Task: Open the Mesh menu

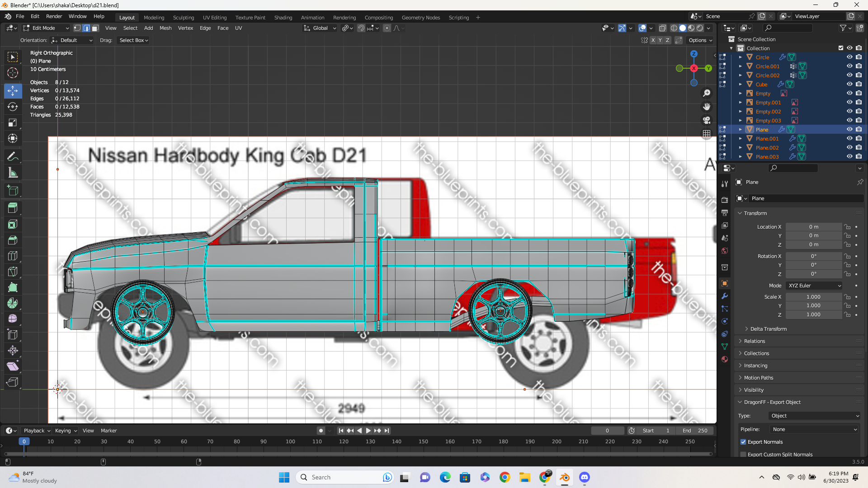Action: [165, 28]
